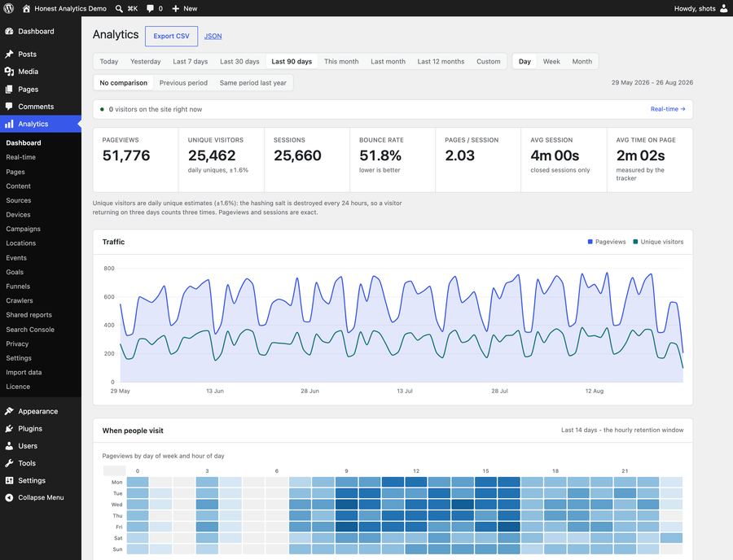The image size is (733, 560).
Task: Choose Same period last year comparison
Action: 253,83
